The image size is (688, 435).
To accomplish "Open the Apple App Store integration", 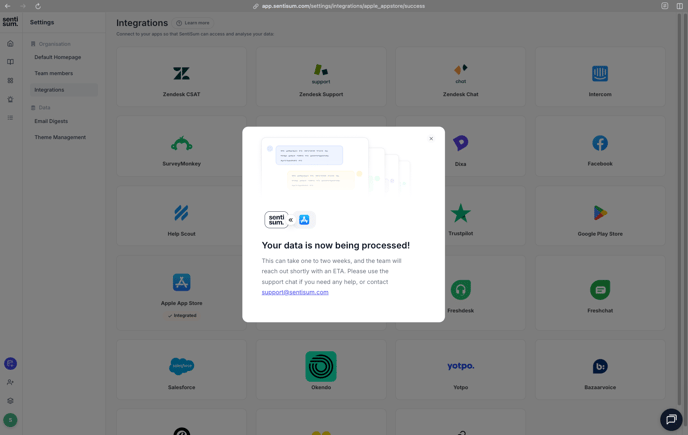I will click(x=181, y=293).
